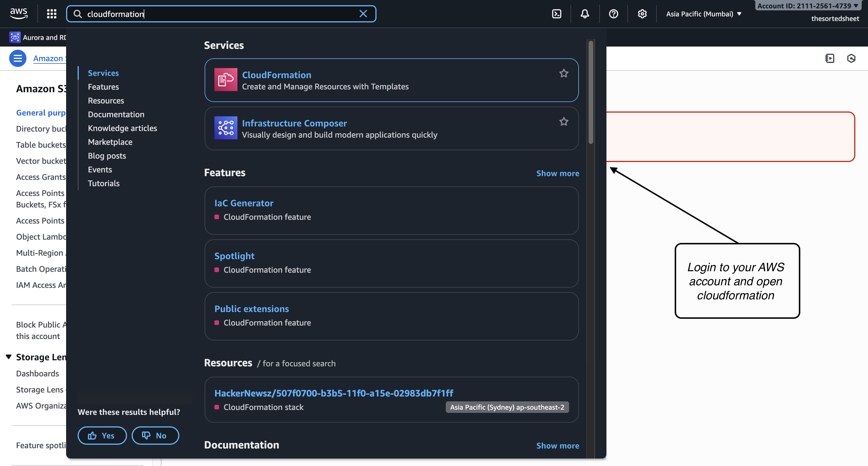
Task: Collapse the Storage Lens section
Action: [x=8, y=357]
